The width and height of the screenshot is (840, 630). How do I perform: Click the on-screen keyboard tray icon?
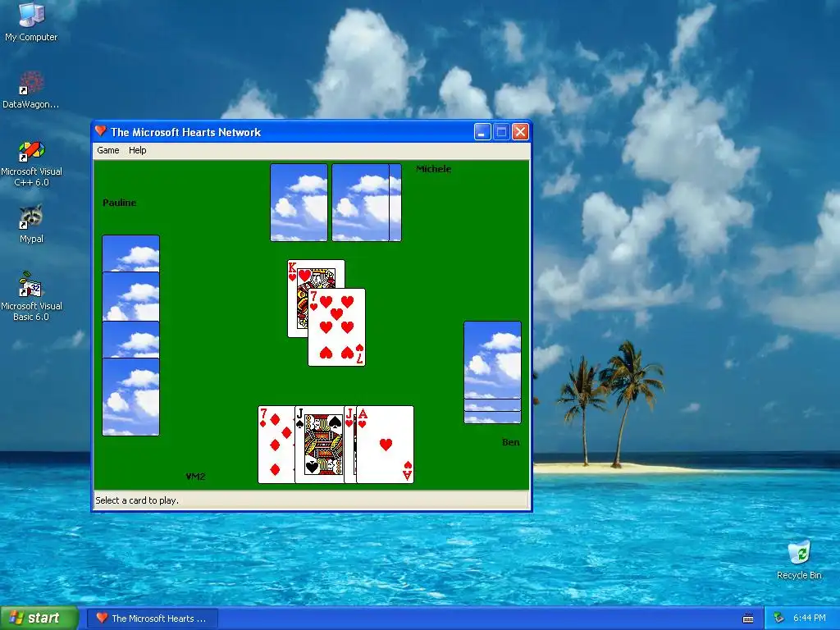pos(748,619)
